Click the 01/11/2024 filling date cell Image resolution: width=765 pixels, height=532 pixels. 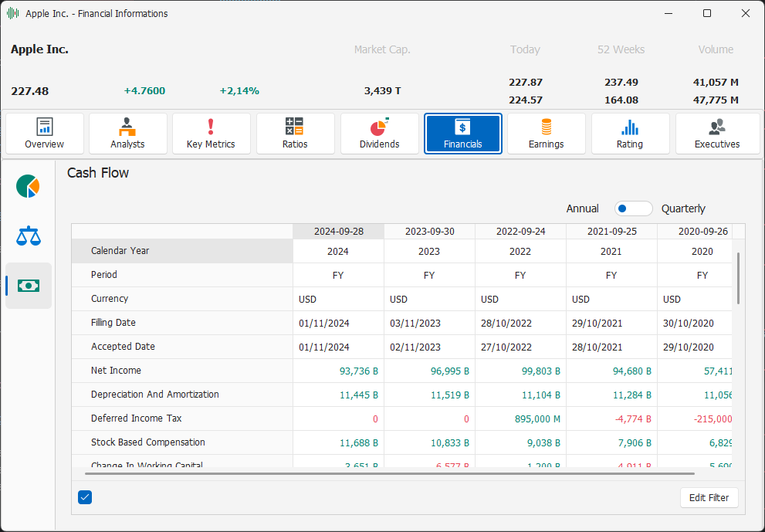tap(339, 323)
